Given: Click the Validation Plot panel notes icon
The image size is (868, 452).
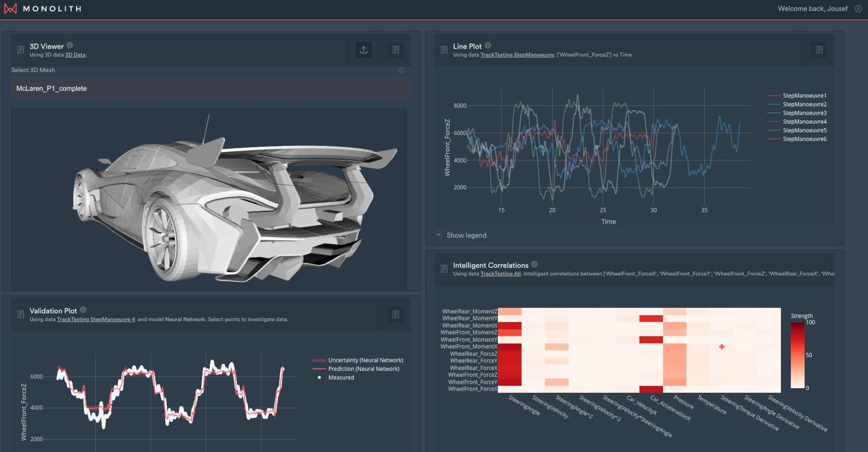Looking at the screenshot, I should pos(20,314).
